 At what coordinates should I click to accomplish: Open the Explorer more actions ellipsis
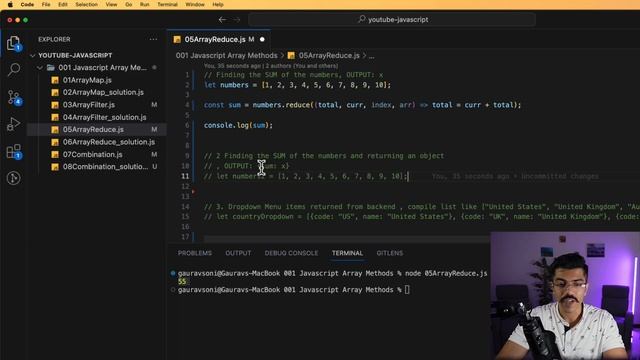153,39
